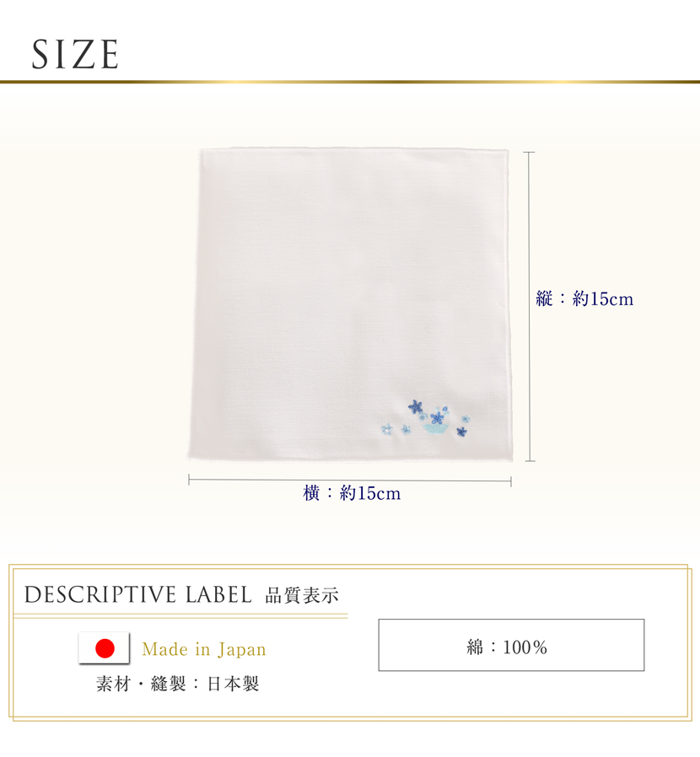Click the "Made in Japan" text
Viewport: 700px width, 757px height.
coord(204,649)
